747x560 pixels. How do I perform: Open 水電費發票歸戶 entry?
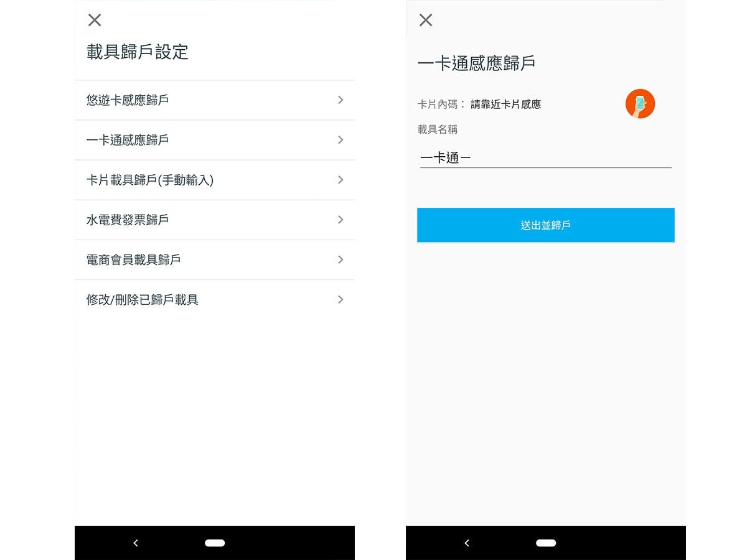click(x=215, y=220)
